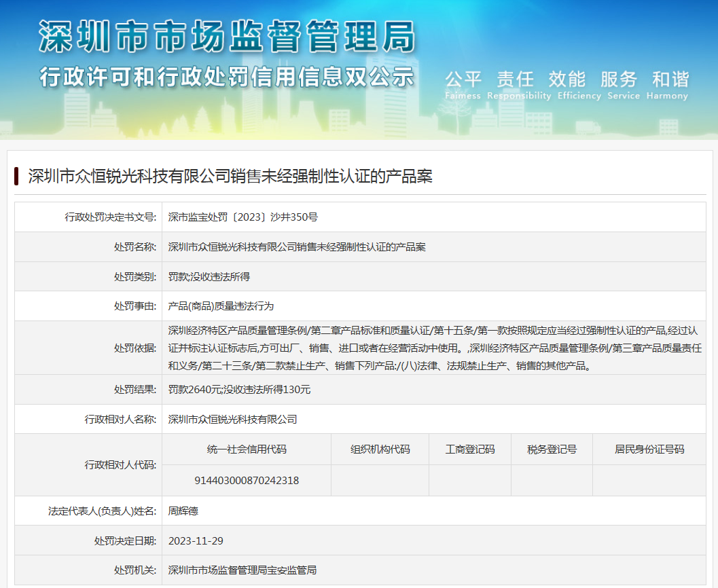Click the 服务 Service slogan in banner

coord(623,85)
